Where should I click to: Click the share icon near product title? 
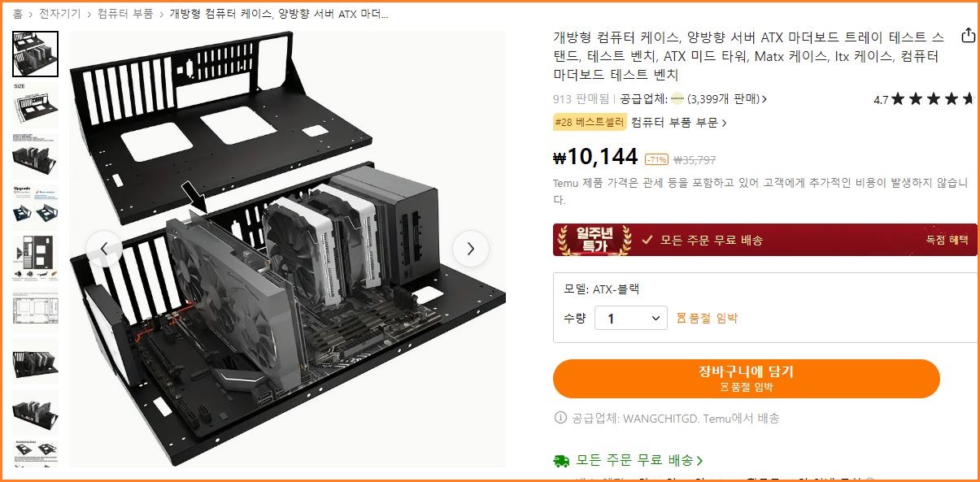[x=968, y=36]
